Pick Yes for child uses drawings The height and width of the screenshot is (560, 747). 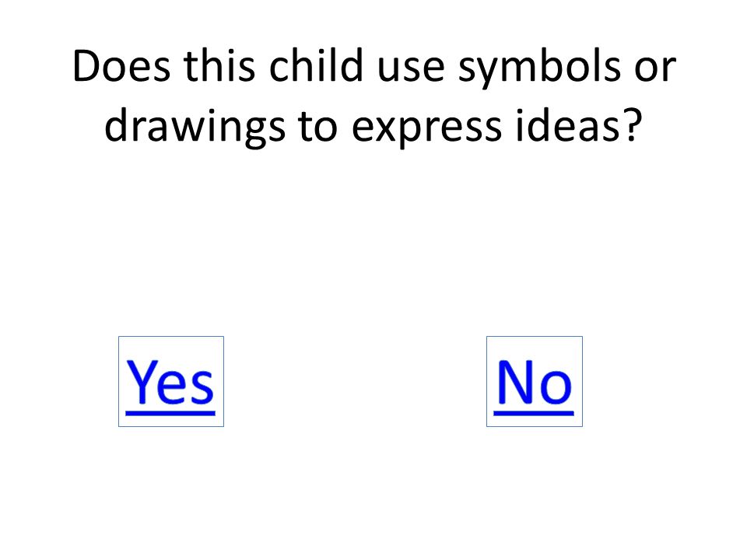(170, 382)
